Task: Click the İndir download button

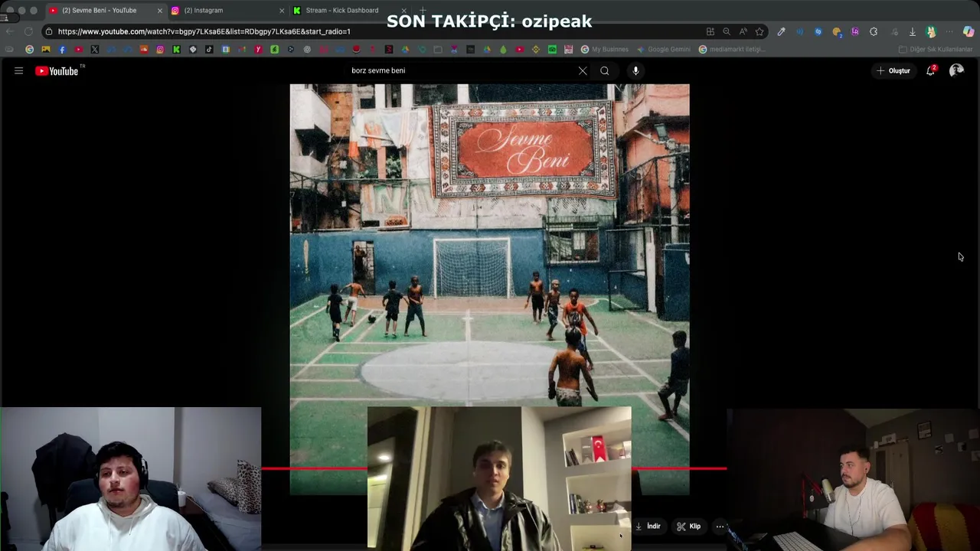Action: point(648,527)
